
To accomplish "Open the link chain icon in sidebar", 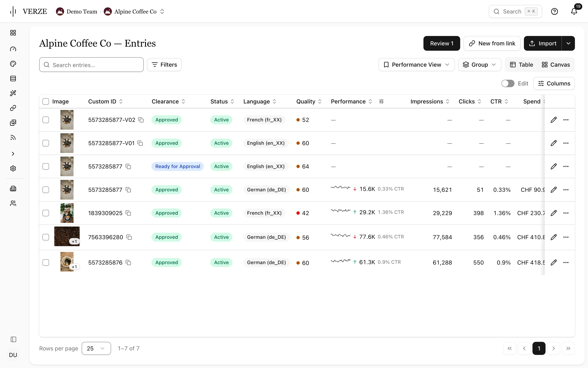I will tap(13, 108).
